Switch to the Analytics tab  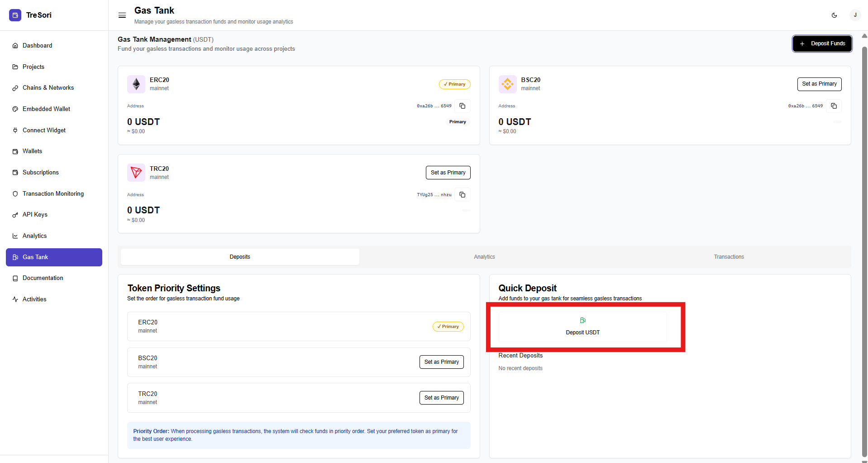tap(484, 257)
